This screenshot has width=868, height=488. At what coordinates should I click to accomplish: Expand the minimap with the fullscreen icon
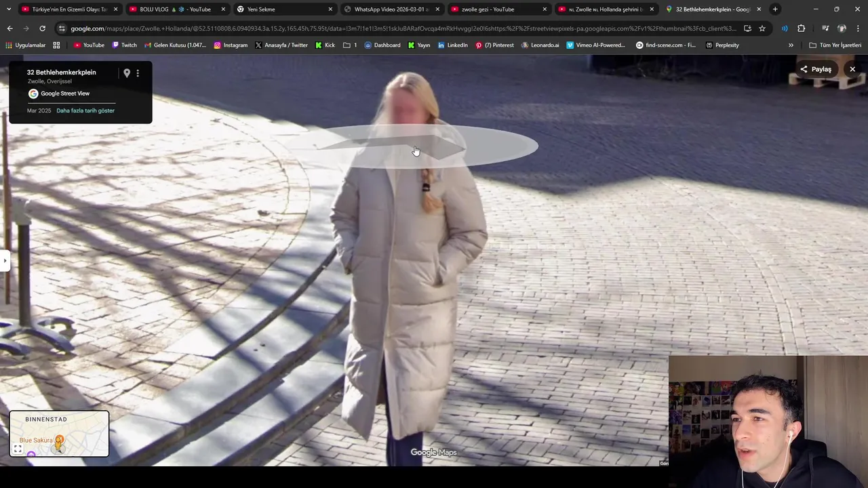[x=18, y=449]
